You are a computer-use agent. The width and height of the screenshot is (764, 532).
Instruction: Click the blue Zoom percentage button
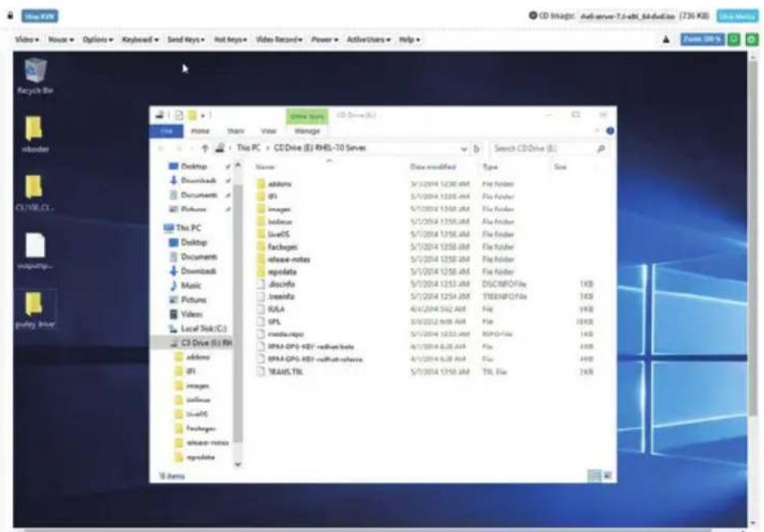point(702,39)
